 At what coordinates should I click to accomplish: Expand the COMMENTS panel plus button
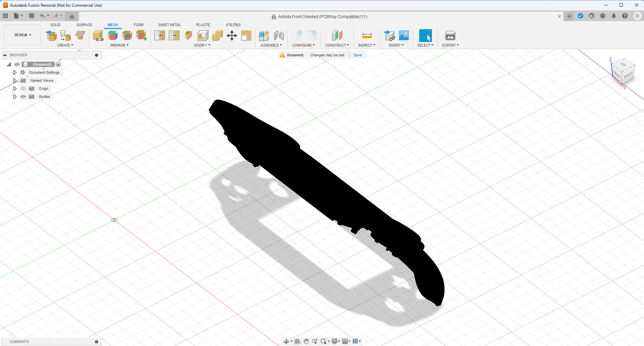click(x=97, y=342)
